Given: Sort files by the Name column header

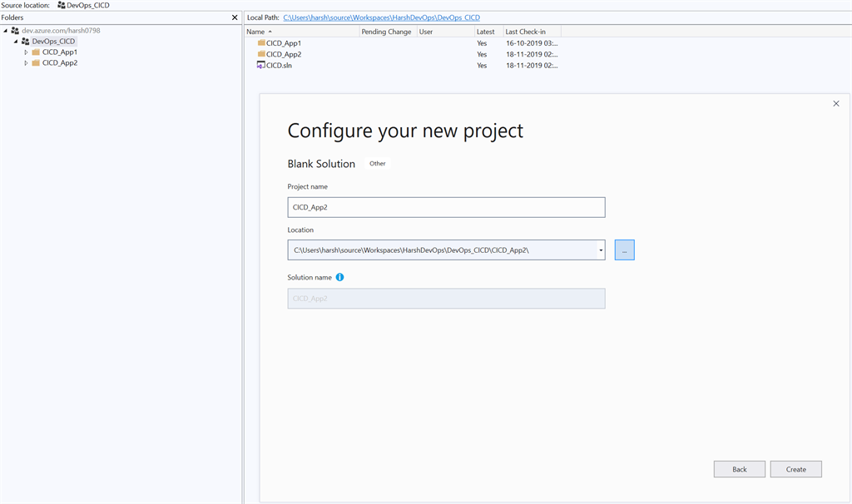Looking at the screenshot, I should point(258,31).
